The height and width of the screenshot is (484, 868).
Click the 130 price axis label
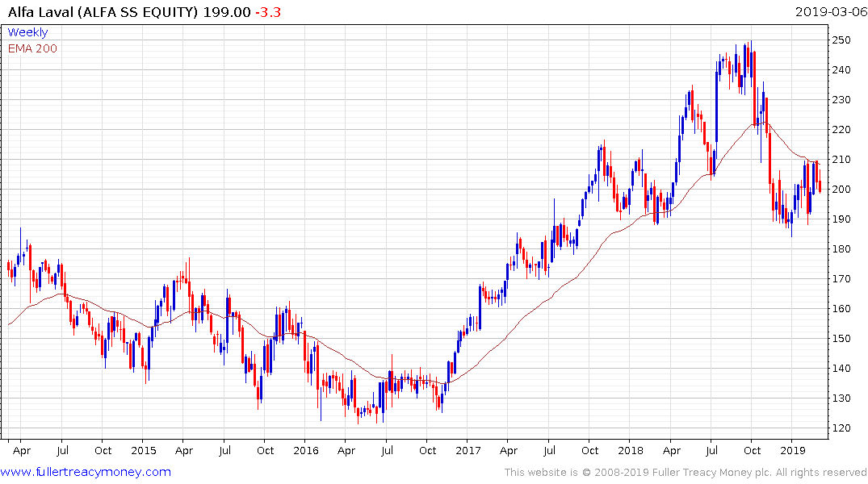coord(841,398)
